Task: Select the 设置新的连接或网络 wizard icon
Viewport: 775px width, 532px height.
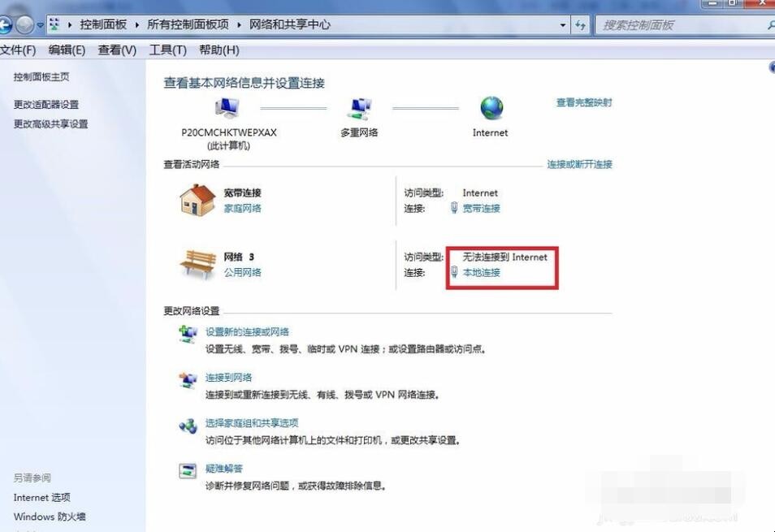Action: click(188, 334)
